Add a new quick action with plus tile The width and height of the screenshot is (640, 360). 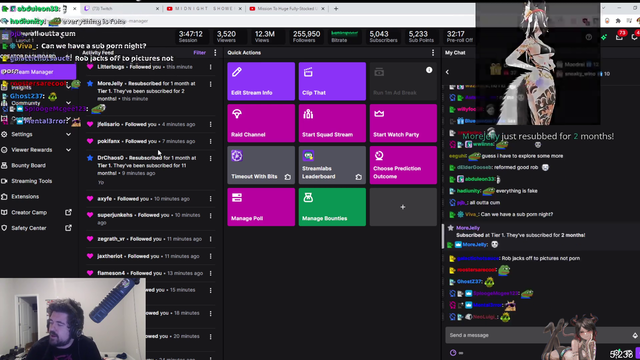click(x=403, y=207)
